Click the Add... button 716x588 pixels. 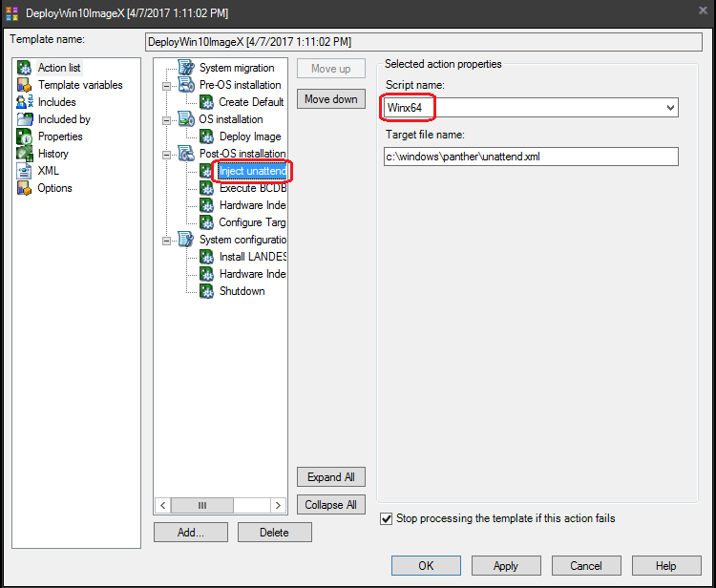pos(191,533)
